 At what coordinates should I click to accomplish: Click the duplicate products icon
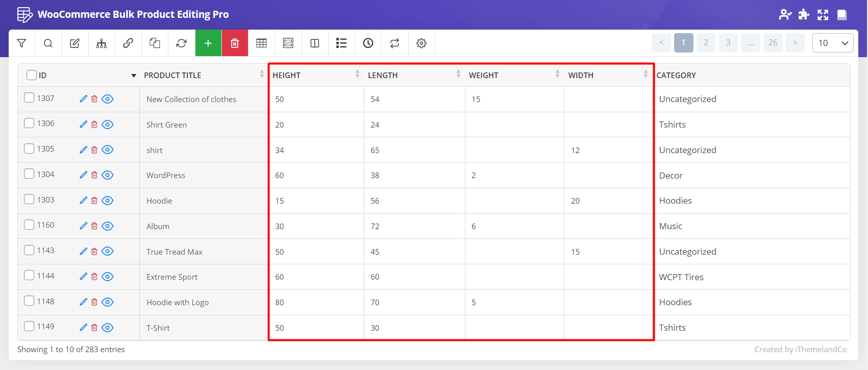tap(155, 43)
